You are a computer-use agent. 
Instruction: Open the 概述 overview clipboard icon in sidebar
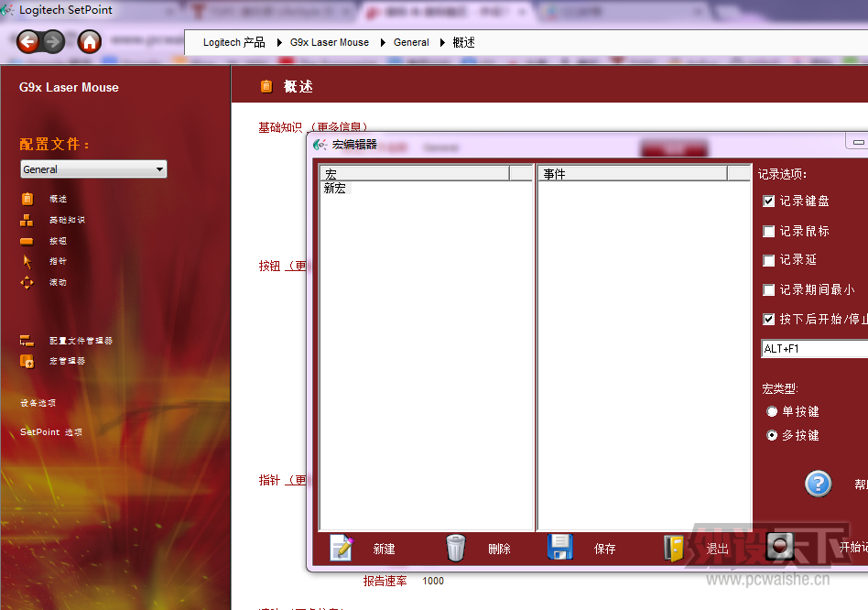pos(27,199)
